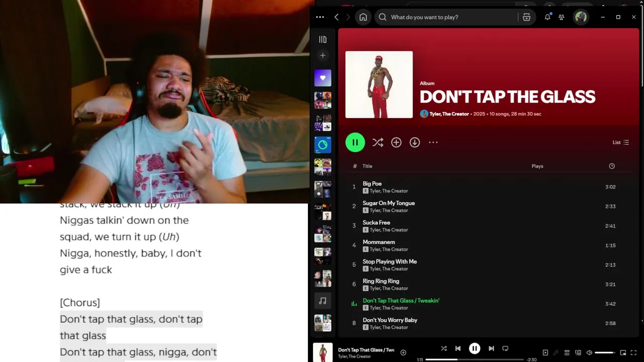The image size is (644, 362).
Task: Open Friend Activity icon
Action: pos(561,17)
